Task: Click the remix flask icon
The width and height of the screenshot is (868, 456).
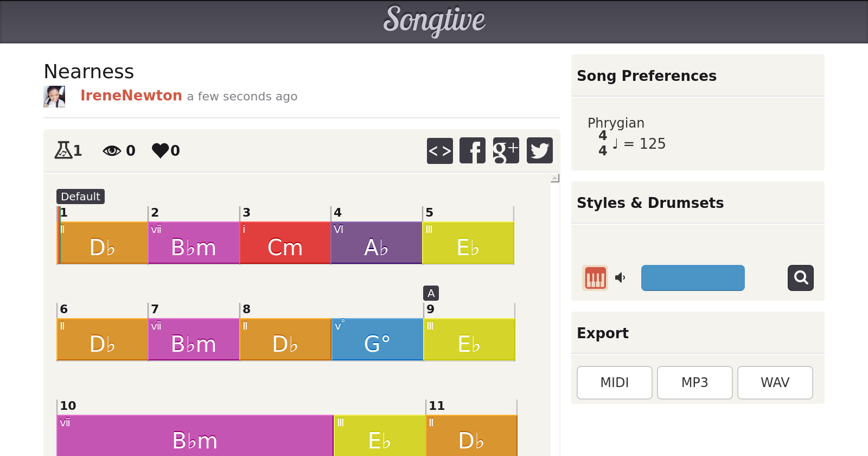Action: click(63, 150)
